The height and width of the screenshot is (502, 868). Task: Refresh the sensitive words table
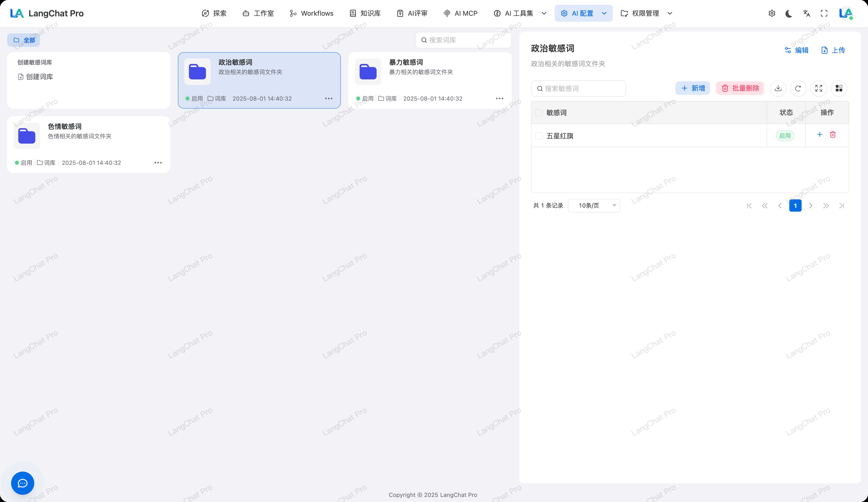[798, 89]
